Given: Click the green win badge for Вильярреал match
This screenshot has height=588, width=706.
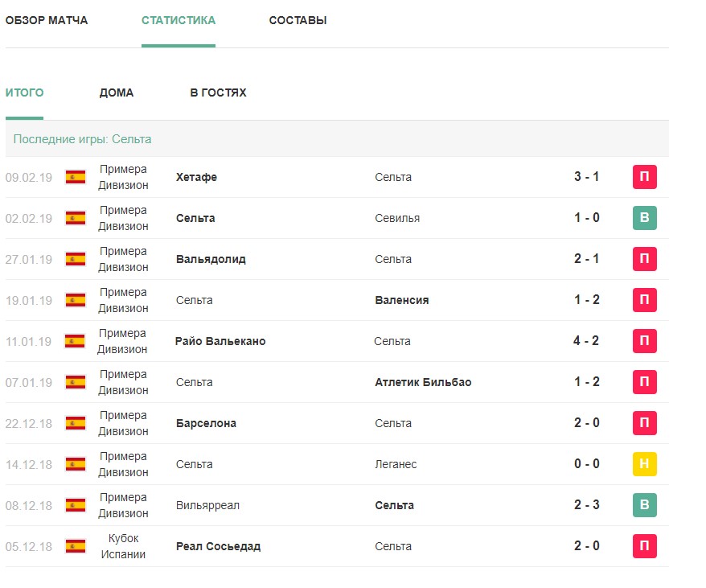Looking at the screenshot, I should pyautogui.click(x=644, y=505).
